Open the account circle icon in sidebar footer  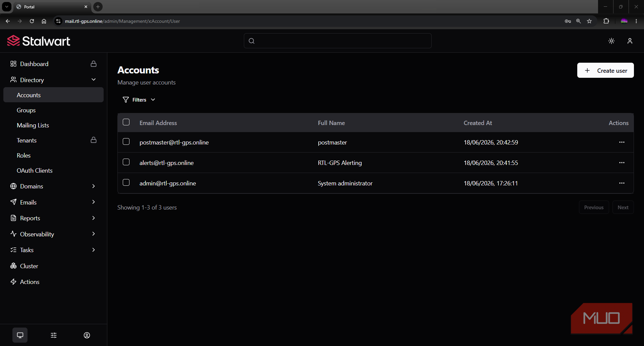click(87, 335)
